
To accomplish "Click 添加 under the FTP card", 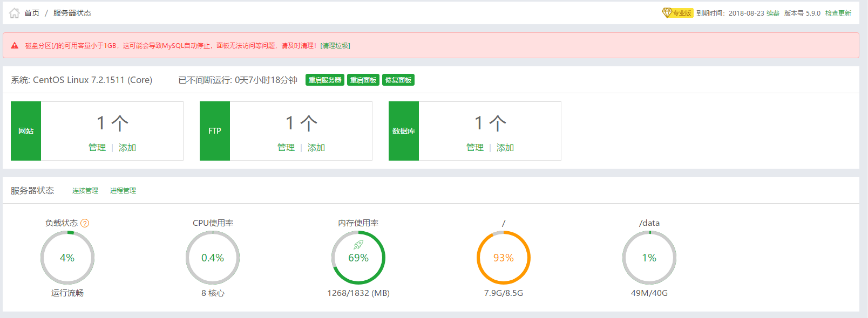I will pyautogui.click(x=316, y=147).
